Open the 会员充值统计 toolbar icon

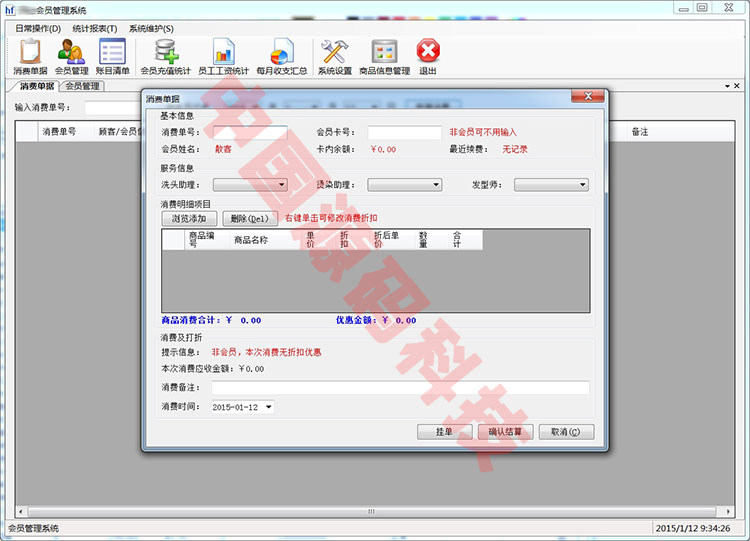(x=165, y=57)
